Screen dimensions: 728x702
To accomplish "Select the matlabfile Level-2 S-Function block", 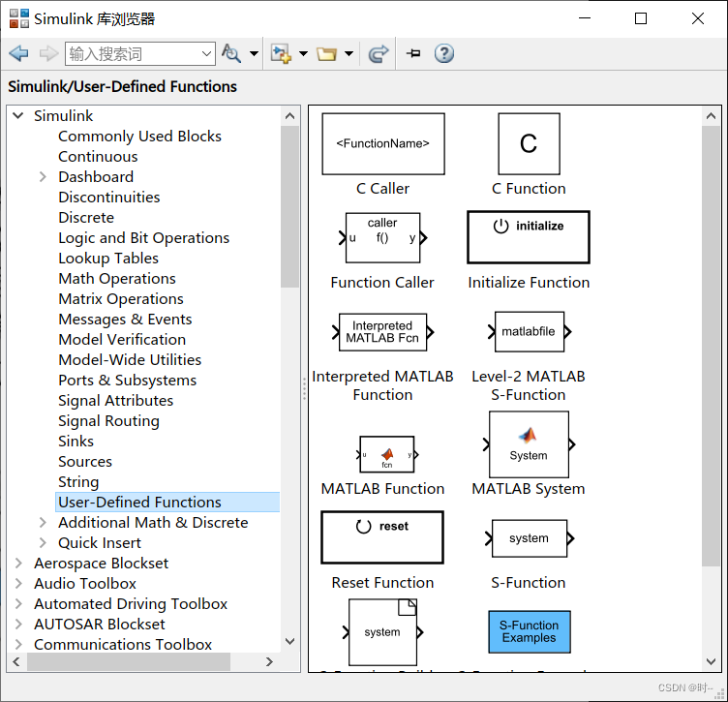I will point(530,331).
